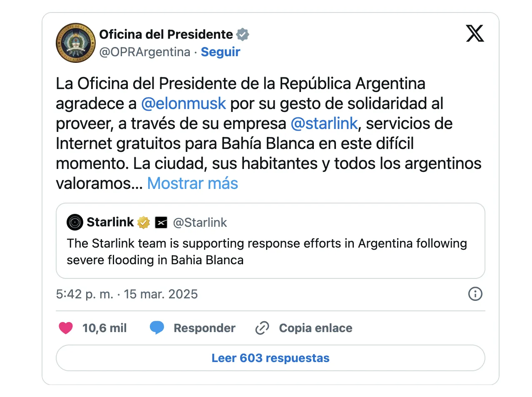
Task: Expand tweet with Mostrar más
Action: pos(192,184)
